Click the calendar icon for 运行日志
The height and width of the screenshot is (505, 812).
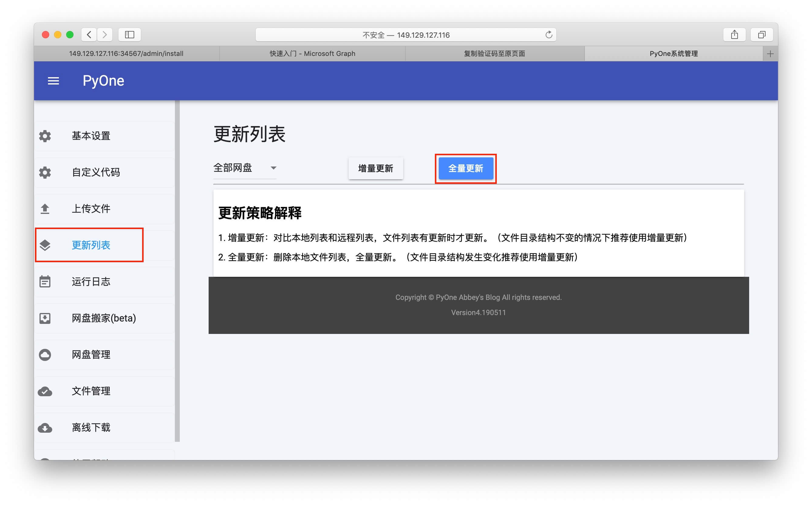[45, 282]
